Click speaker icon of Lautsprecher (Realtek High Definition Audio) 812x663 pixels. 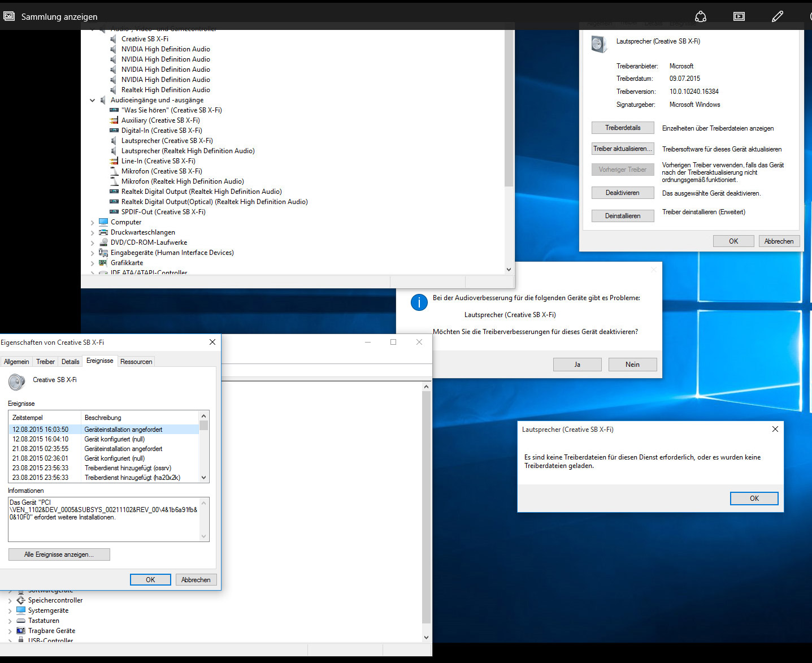114,151
